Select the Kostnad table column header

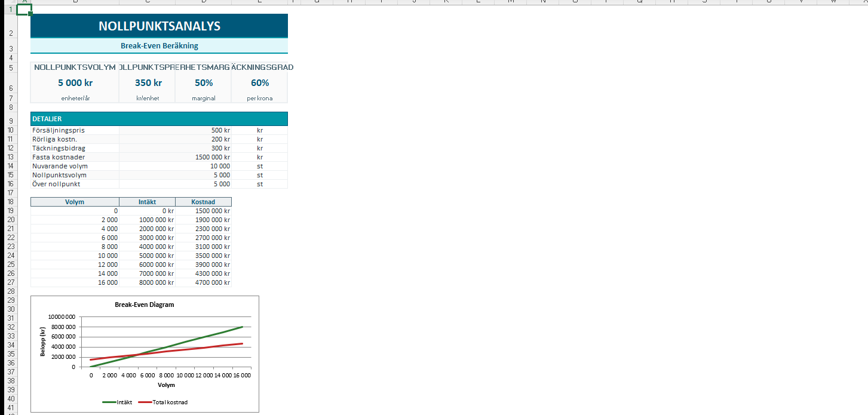click(203, 202)
